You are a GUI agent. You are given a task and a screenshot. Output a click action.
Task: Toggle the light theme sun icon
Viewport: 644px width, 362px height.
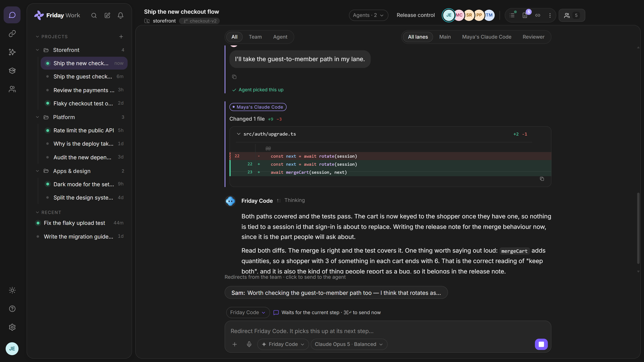click(x=12, y=290)
